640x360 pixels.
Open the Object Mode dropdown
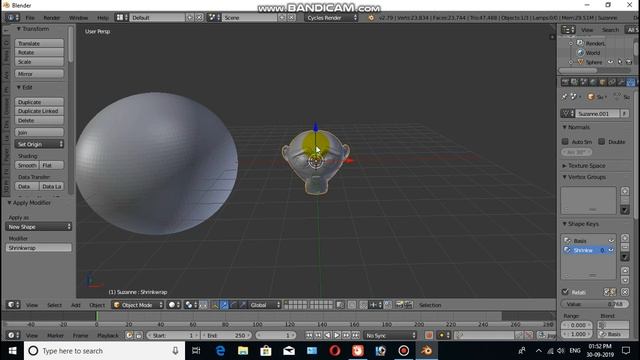138,305
